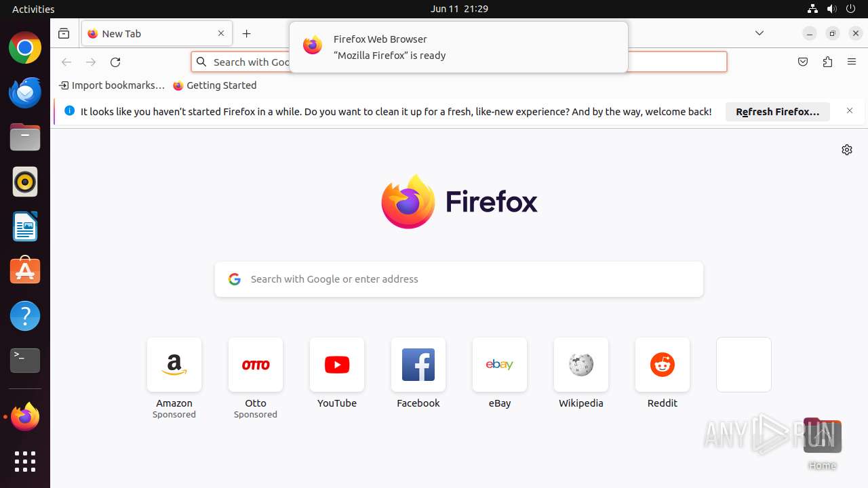Open the clock and calendar menu
This screenshot has height=488, width=868.
459,9
